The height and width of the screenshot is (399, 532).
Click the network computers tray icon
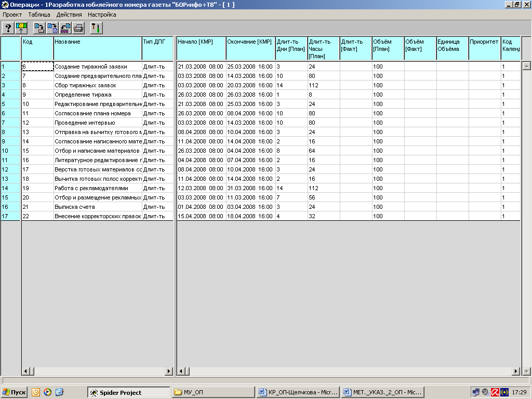point(476,392)
